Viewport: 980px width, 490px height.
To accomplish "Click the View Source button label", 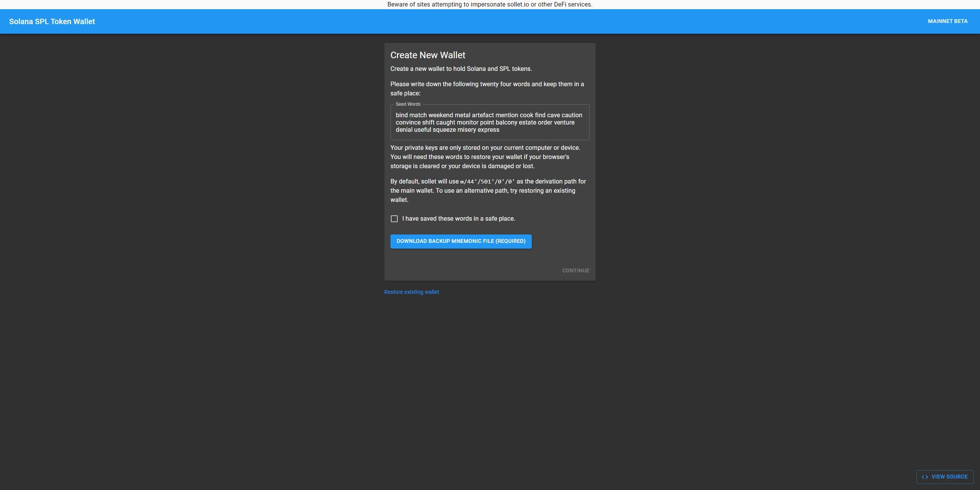I will (x=949, y=477).
